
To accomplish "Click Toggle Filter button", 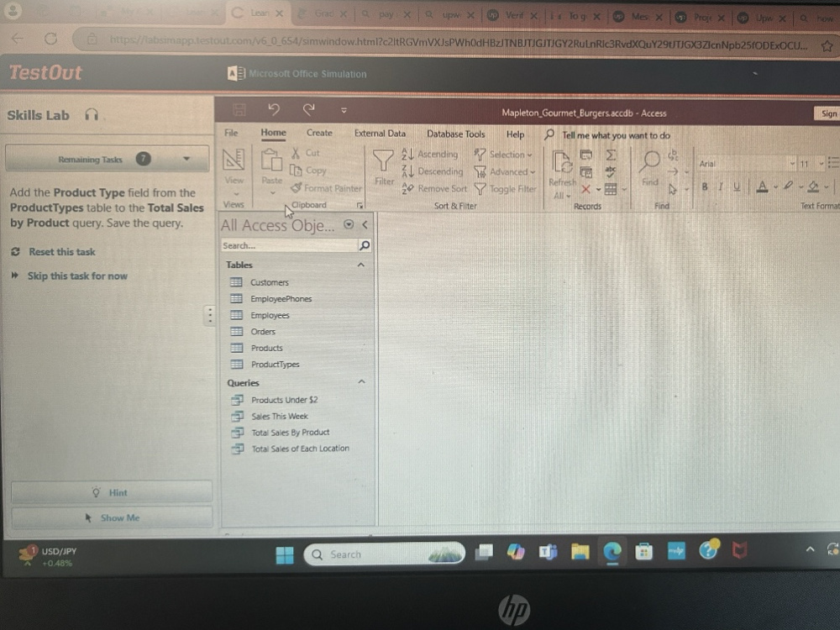I will (505, 189).
